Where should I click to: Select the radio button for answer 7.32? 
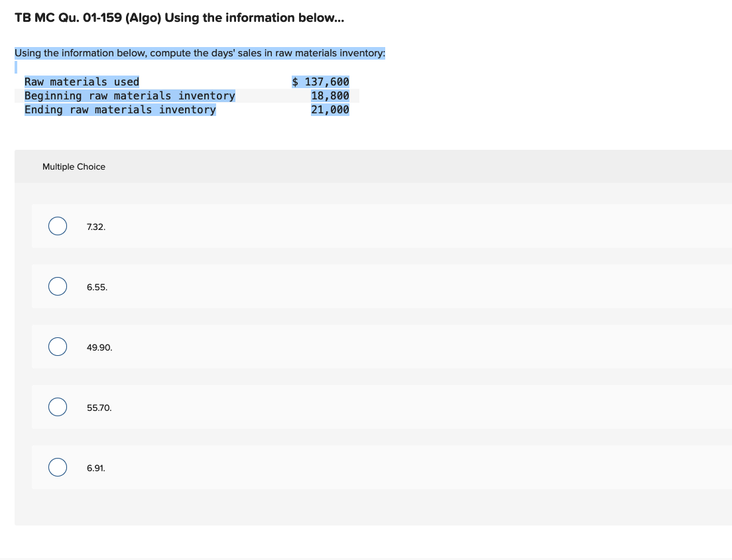[x=57, y=226]
